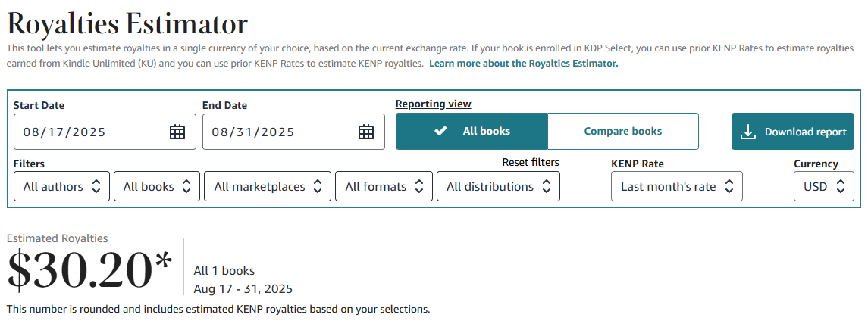Click the KENP Rate label
The height and width of the screenshot is (327, 868).
(x=637, y=164)
